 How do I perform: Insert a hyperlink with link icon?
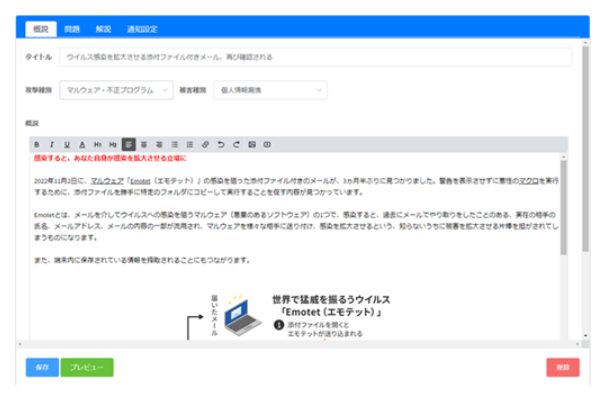click(206, 144)
